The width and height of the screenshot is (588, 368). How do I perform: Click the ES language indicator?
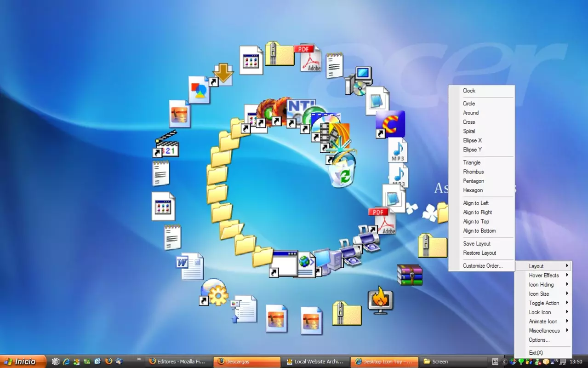click(495, 362)
